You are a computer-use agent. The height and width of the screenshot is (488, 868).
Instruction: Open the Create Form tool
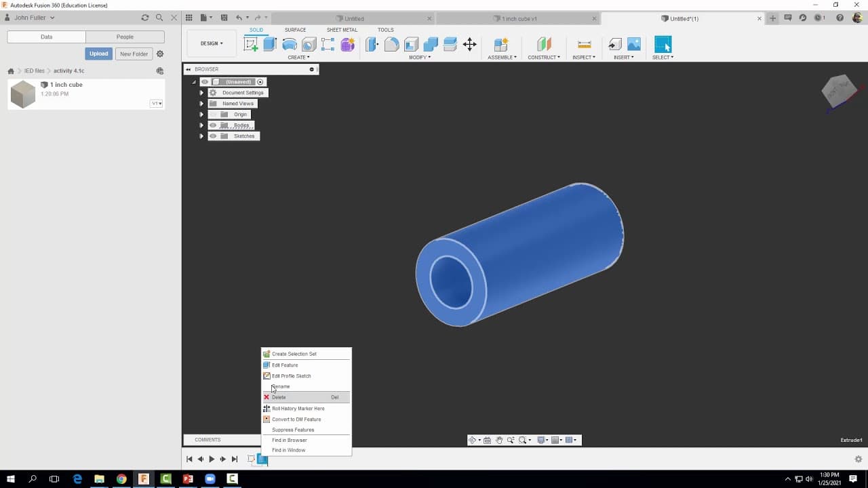click(x=347, y=45)
